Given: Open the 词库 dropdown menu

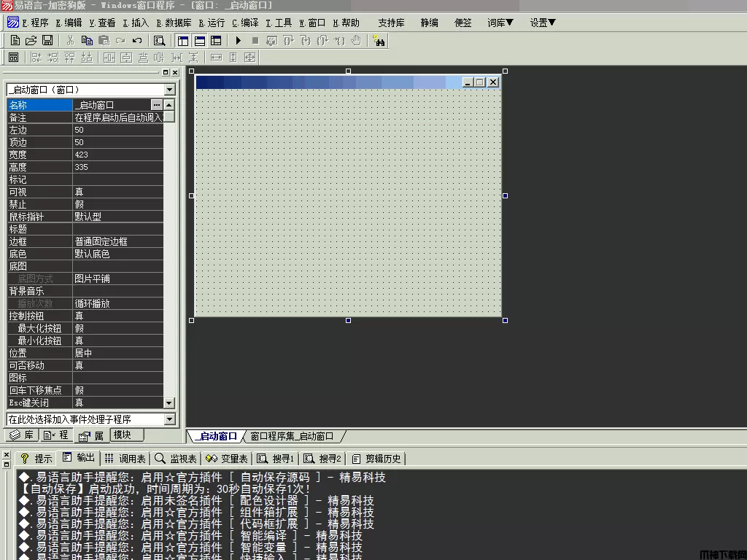Looking at the screenshot, I should pyautogui.click(x=500, y=23).
